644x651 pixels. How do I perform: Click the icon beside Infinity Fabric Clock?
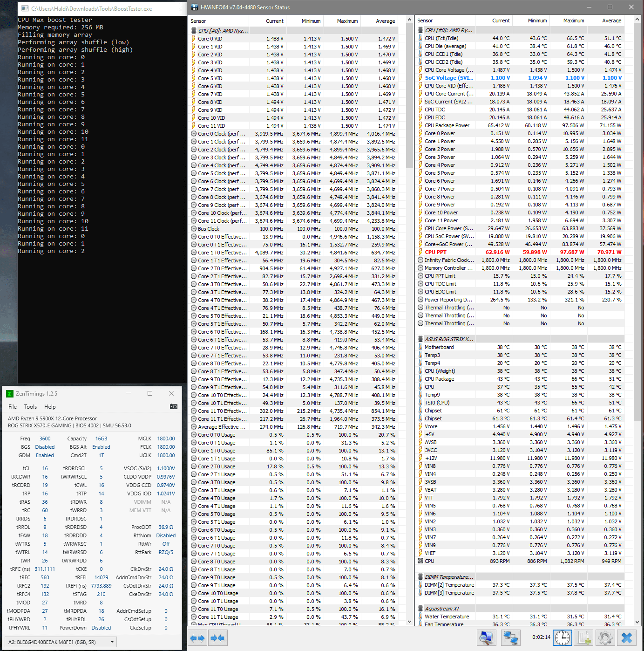pyautogui.click(x=420, y=260)
